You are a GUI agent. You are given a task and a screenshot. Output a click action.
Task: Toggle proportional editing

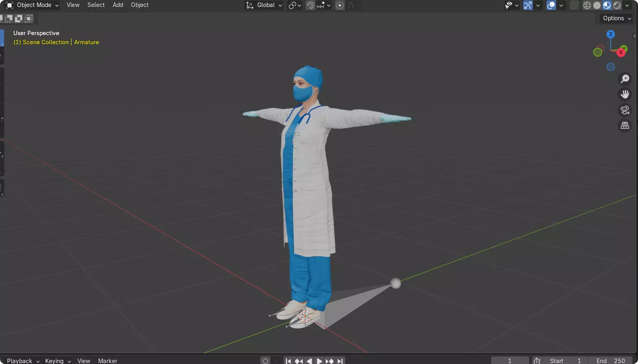[x=340, y=5]
